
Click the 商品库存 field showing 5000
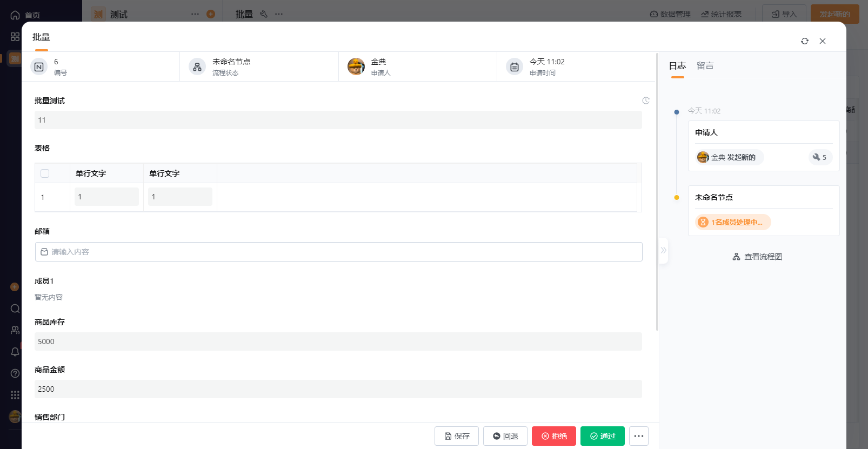pyautogui.click(x=338, y=341)
